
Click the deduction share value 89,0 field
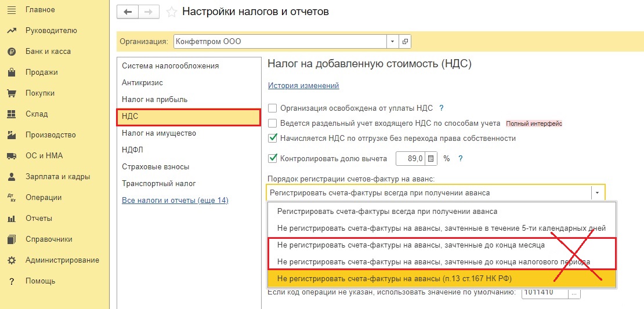[411, 158]
